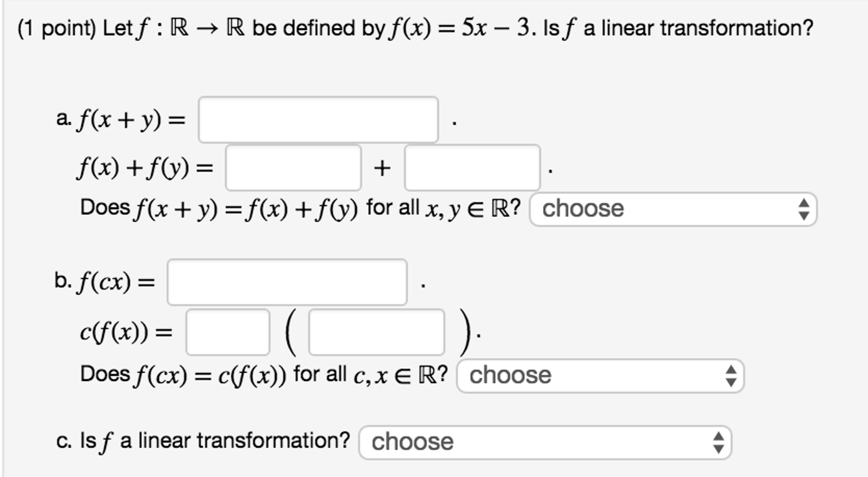Focus the first box after f(x) + f(y) =
This screenshot has height=477, width=868.
293,168
